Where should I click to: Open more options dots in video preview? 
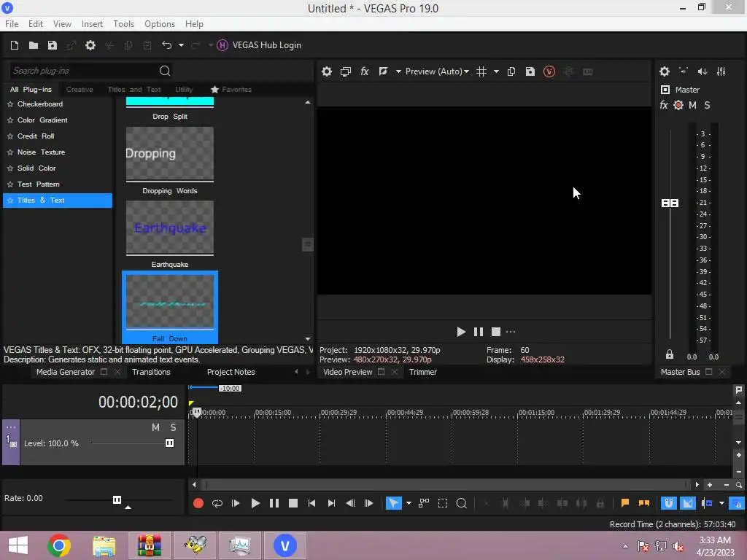pos(511,332)
